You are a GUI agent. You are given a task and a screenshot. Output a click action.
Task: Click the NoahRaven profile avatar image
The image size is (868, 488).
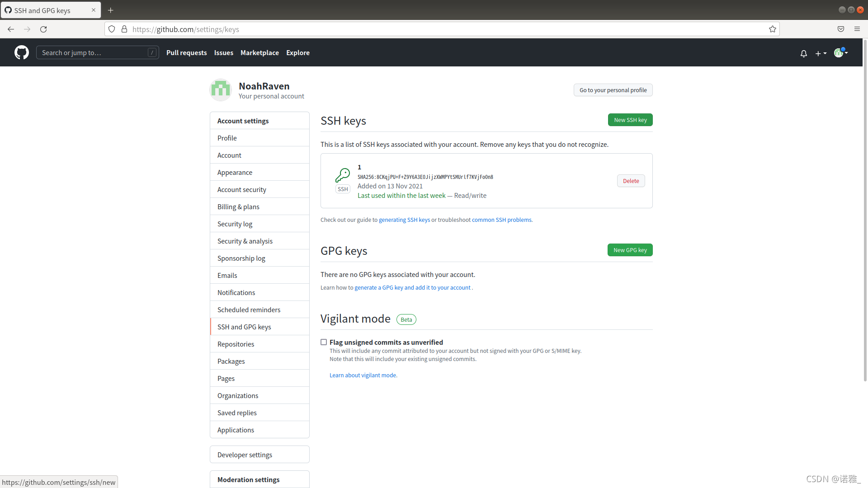[x=221, y=89]
